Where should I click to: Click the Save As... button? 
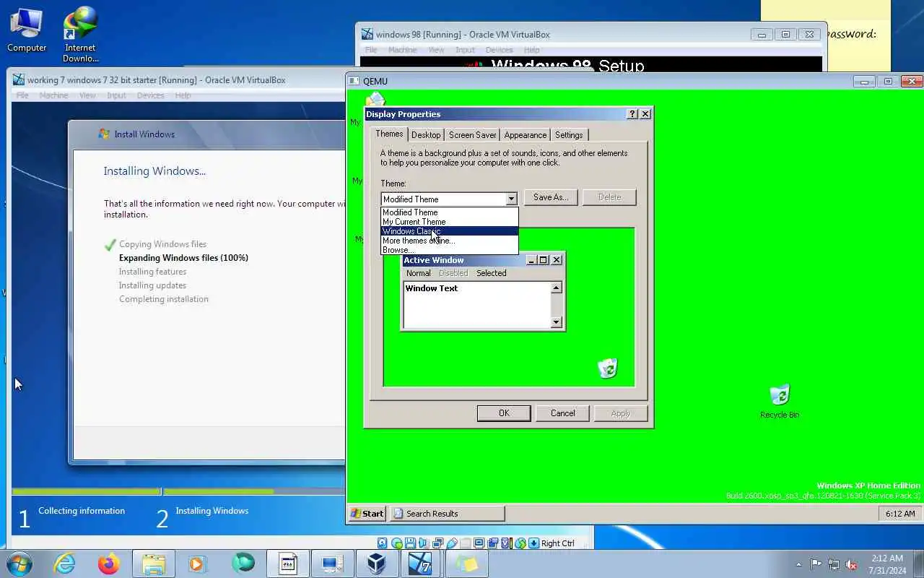[x=551, y=197]
